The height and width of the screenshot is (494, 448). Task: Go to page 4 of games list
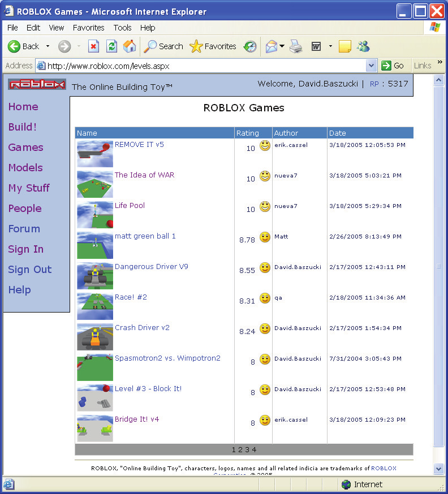tap(254, 449)
